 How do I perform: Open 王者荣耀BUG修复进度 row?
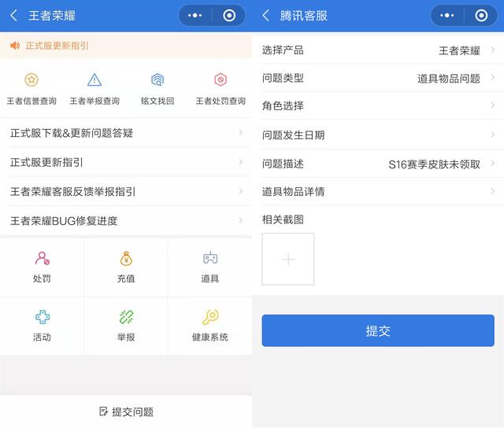point(126,220)
